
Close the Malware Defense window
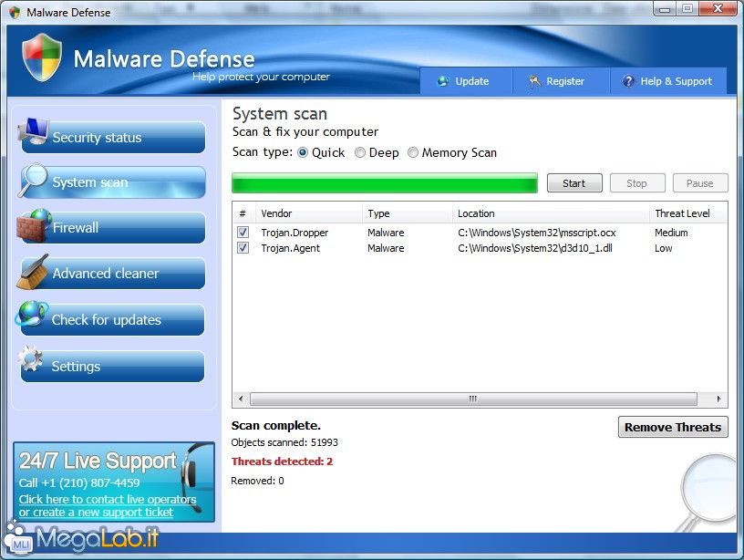pos(718,8)
